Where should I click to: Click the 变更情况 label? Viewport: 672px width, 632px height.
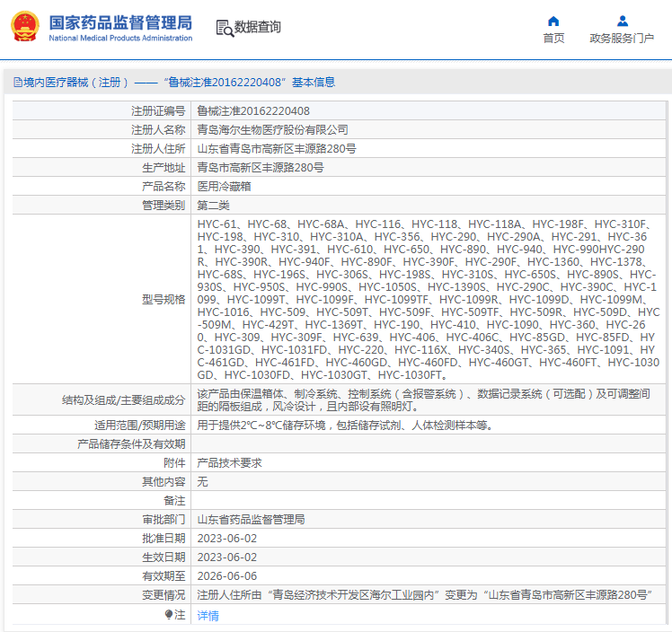164,595
